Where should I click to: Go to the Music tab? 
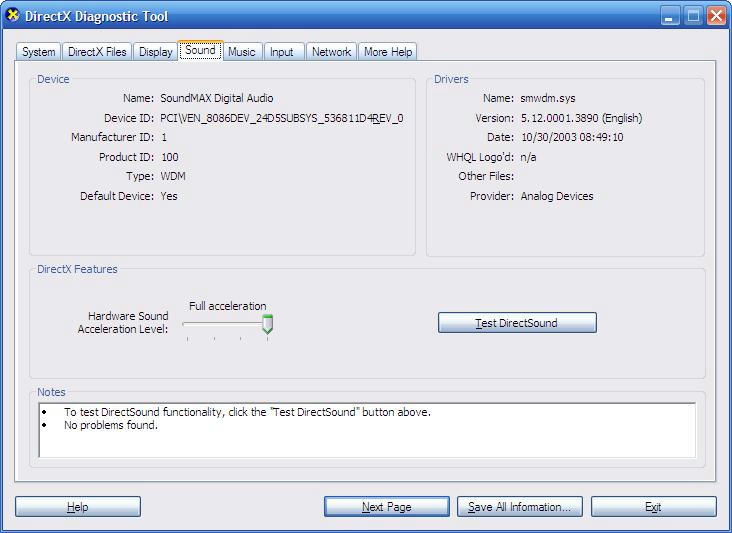coord(242,52)
